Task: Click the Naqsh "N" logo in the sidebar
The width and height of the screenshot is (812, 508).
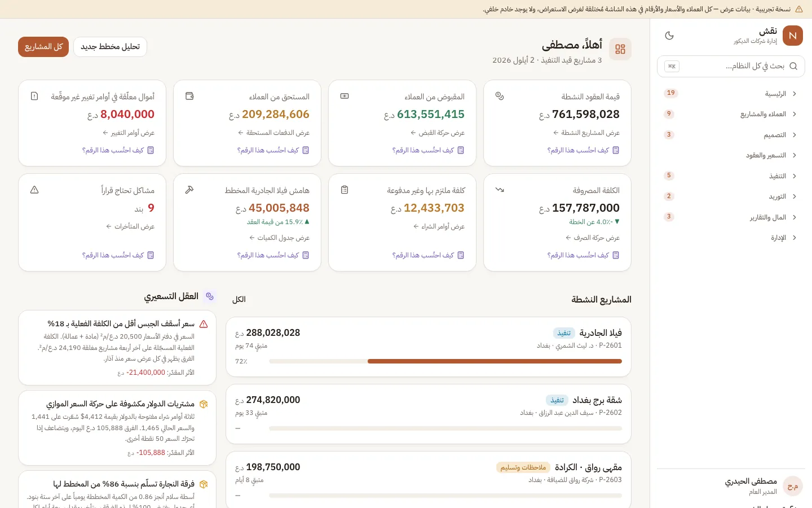Action: click(793, 36)
